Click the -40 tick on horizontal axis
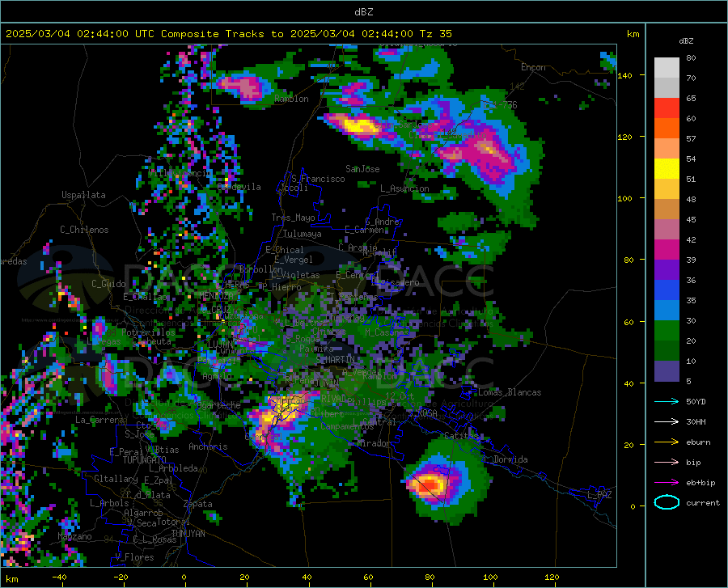The width and height of the screenshot is (728, 588). point(59,577)
